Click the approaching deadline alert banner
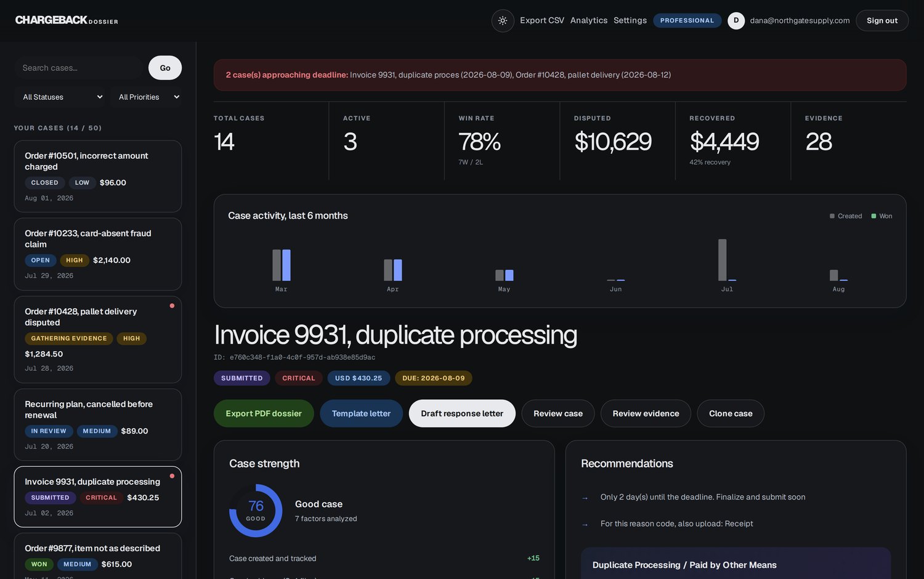The width and height of the screenshot is (924, 579). pos(560,75)
